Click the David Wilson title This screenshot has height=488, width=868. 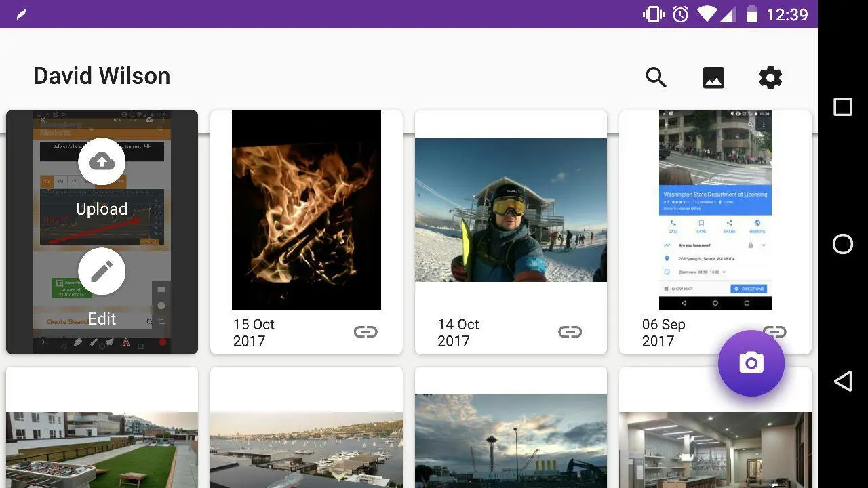click(x=102, y=76)
